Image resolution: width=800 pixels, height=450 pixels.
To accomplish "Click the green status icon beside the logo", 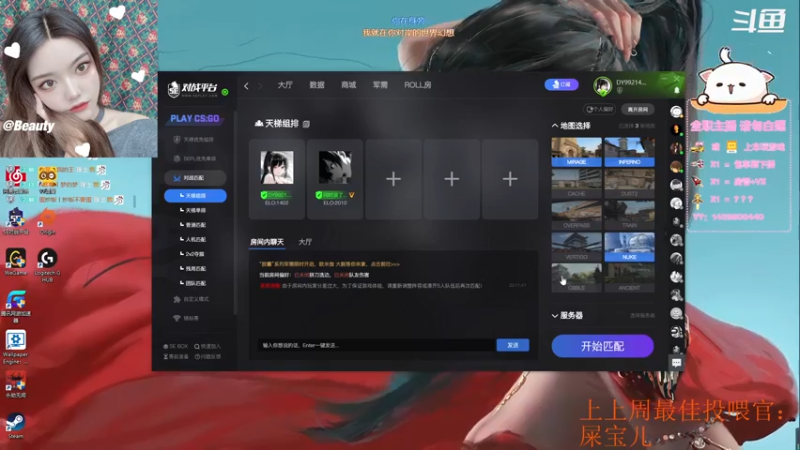I will [x=225, y=92].
